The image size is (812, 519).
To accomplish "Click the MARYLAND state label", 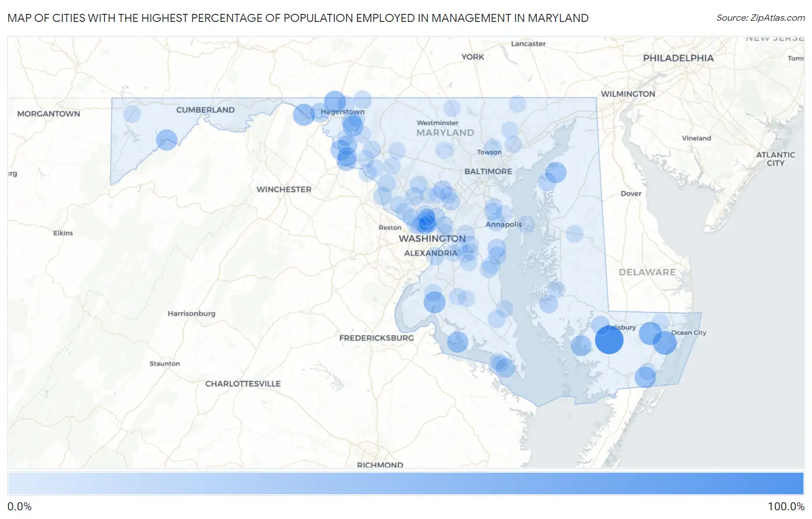I will pyautogui.click(x=445, y=133).
